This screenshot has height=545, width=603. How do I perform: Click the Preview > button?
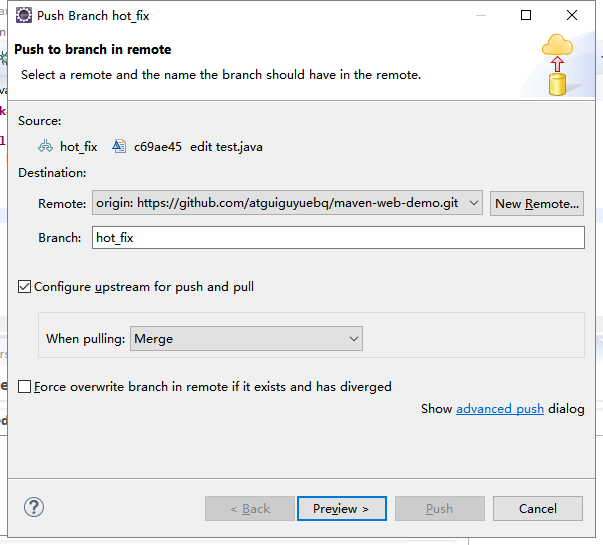coord(341,508)
